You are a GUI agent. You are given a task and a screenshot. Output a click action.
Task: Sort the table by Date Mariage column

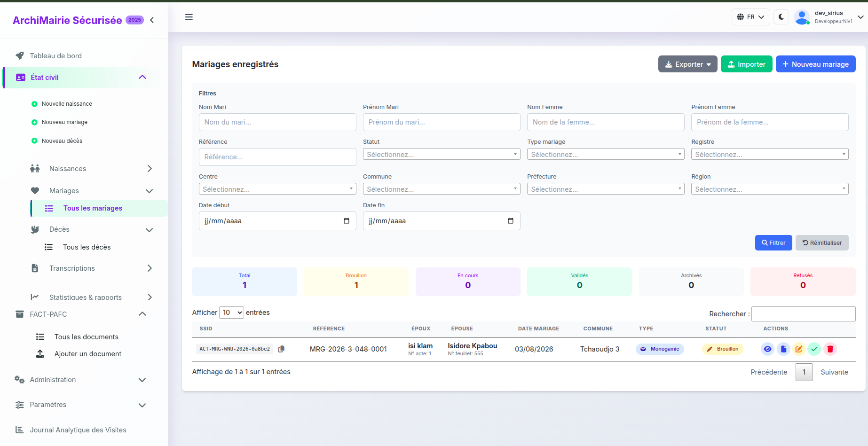[538, 329]
